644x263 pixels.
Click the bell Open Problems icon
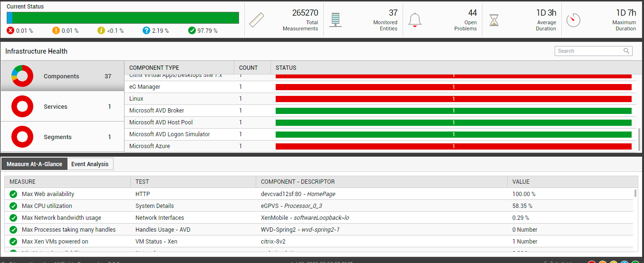coord(415,19)
